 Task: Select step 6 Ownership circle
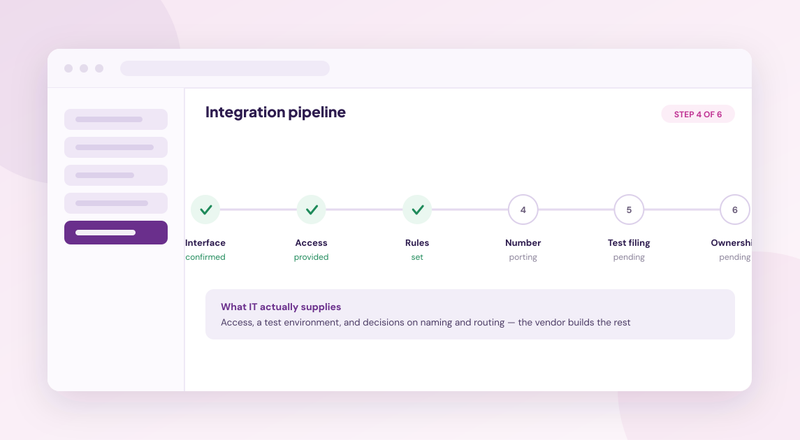coord(735,209)
